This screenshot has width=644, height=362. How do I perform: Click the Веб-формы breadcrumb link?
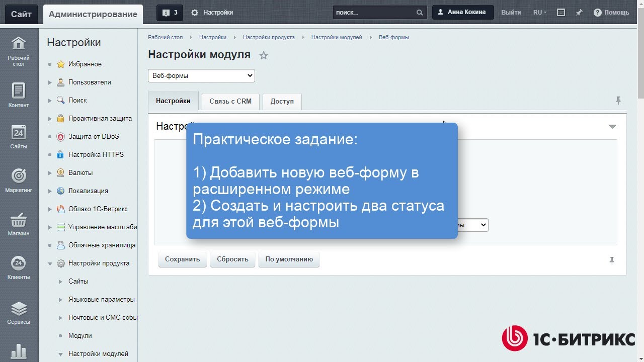394,37
